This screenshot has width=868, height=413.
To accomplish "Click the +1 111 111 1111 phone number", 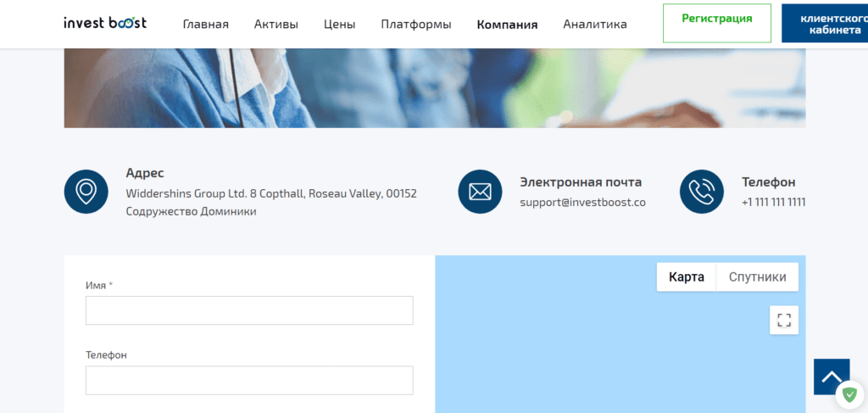I will click(x=773, y=202).
